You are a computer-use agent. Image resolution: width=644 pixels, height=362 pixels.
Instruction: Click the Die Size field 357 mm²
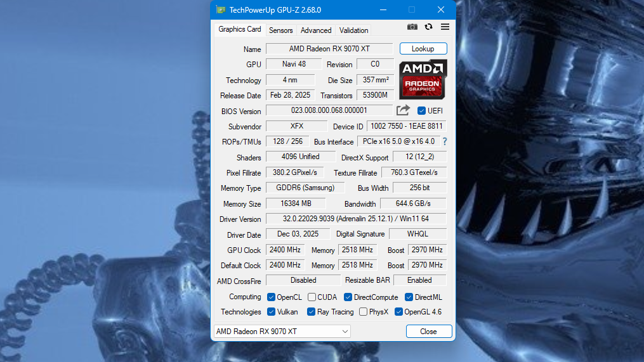click(376, 80)
